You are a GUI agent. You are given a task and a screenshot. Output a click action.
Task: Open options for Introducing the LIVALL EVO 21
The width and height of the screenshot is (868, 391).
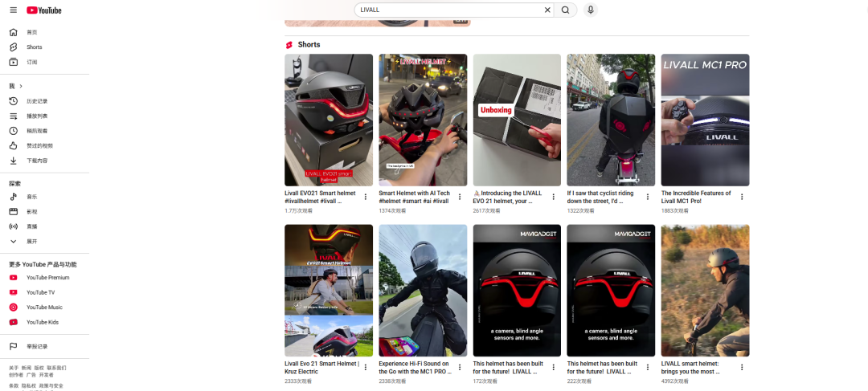[x=554, y=197]
